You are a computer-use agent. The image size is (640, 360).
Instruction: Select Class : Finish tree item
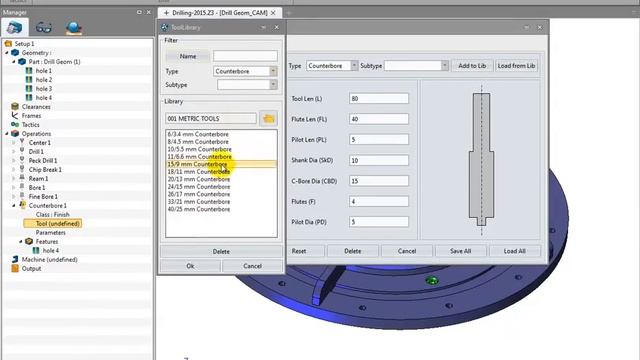pyautogui.click(x=52, y=214)
